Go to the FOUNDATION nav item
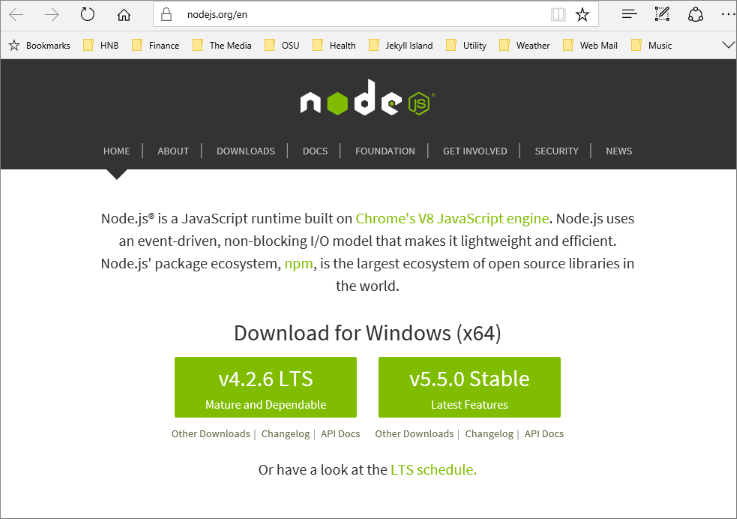 [x=385, y=151]
